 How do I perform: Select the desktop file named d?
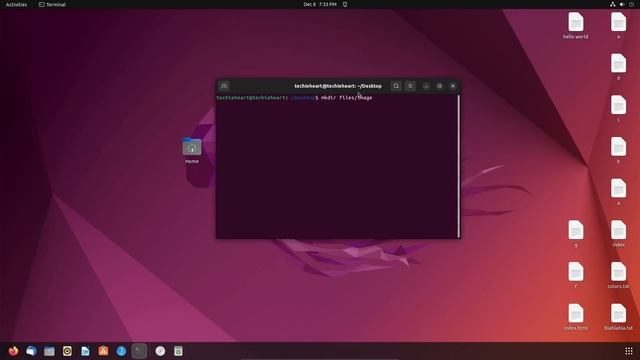pos(618,67)
